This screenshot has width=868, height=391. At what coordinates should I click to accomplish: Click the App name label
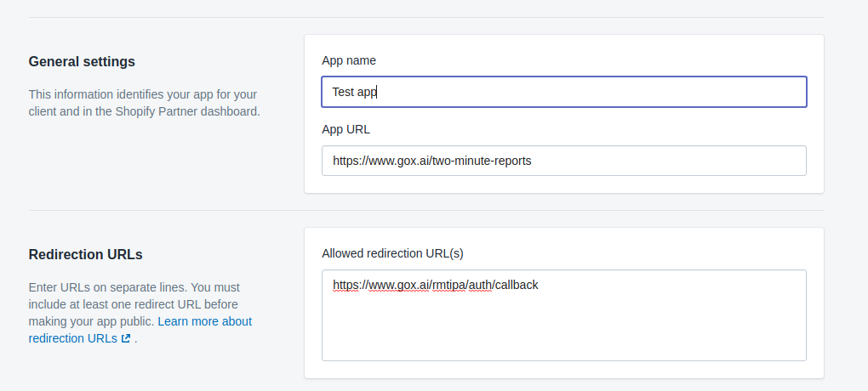point(349,60)
